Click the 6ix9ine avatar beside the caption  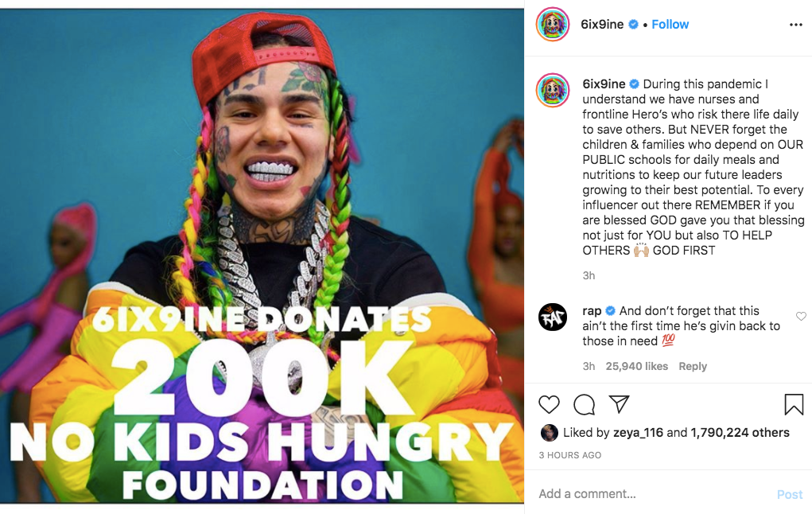(553, 90)
